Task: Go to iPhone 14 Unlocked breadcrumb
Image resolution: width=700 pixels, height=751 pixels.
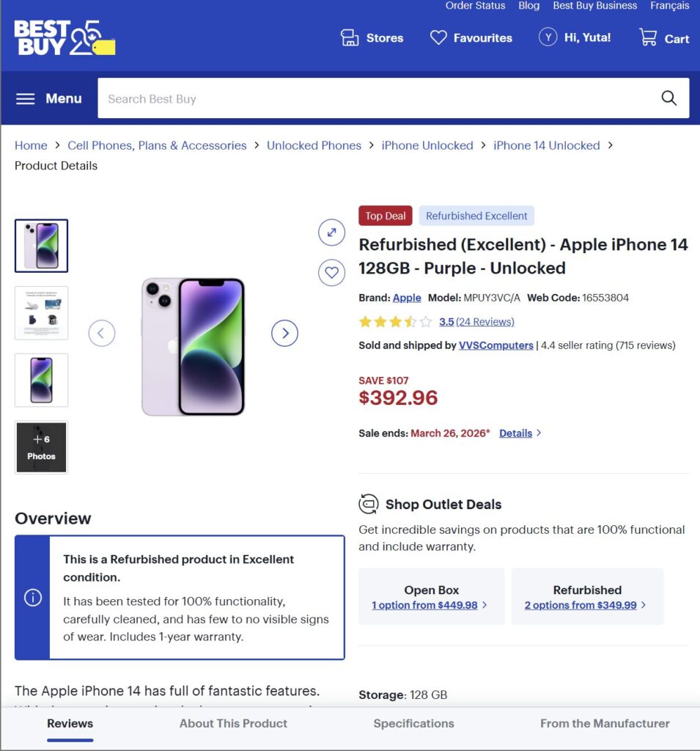Action: (546, 145)
